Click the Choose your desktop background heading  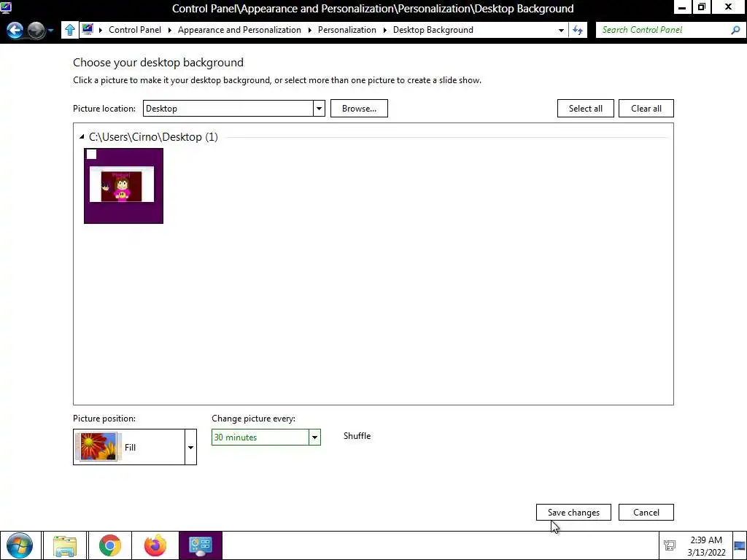pos(158,63)
